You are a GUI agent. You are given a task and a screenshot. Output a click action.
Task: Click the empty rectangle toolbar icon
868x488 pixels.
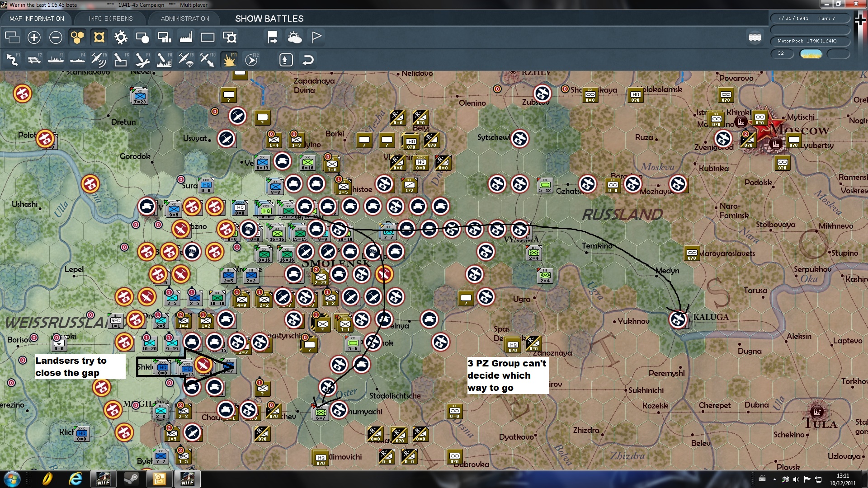208,37
